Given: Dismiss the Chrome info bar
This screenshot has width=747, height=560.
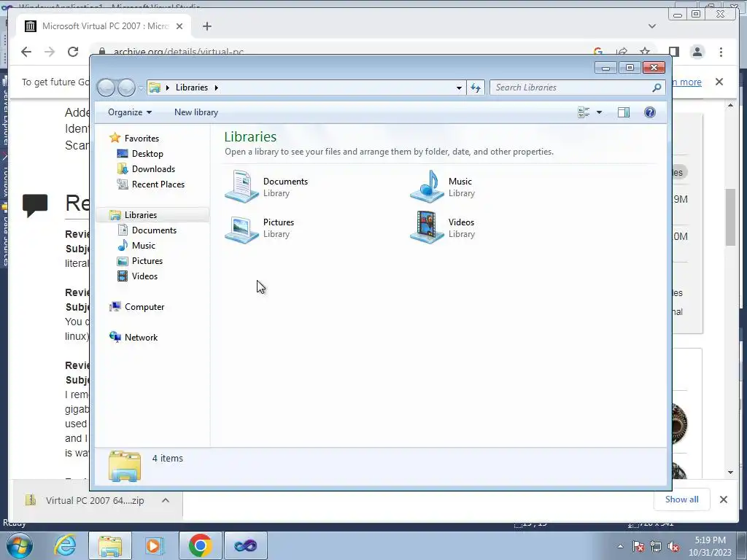Looking at the screenshot, I should click(x=719, y=82).
